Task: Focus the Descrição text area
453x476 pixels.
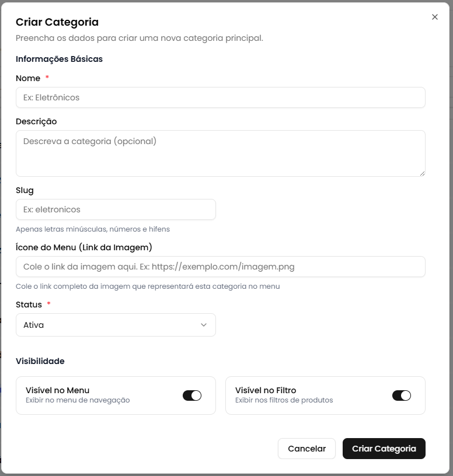Action: (220, 153)
